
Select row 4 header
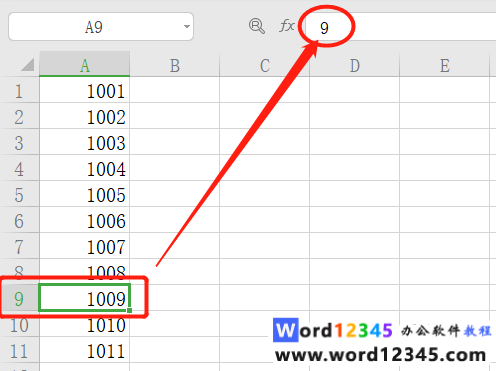(x=19, y=168)
